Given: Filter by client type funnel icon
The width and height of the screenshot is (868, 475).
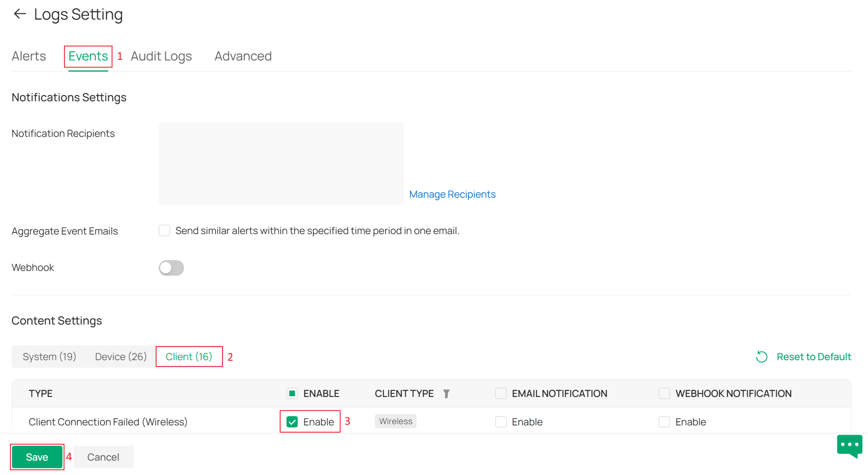Looking at the screenshot, I should (446, 394).
